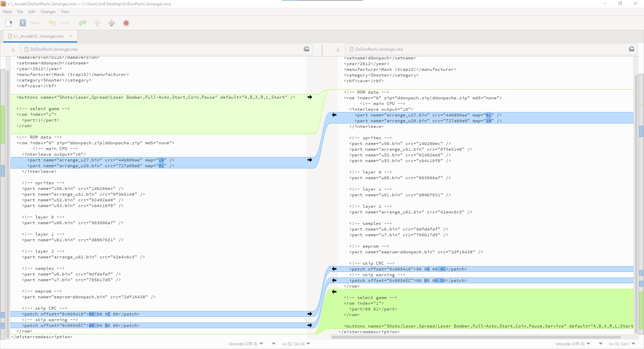Image resolution: width=644 pixels, height=349 pixels.
Task: Click the right pane horizontal scrollbar
Action: coord(476,337)
